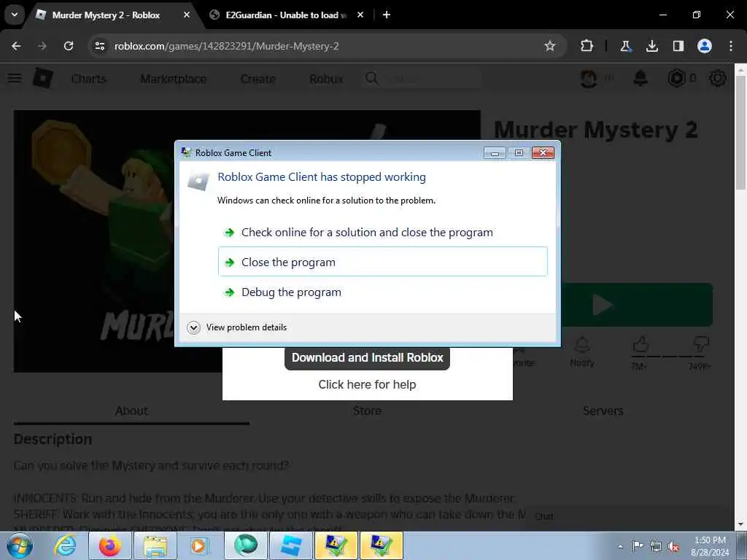The height and width of the screenshot is (560, 747).
Task: Open the tab search dropdown arrow
Action: pyautogui.click(x=15, y=15)
